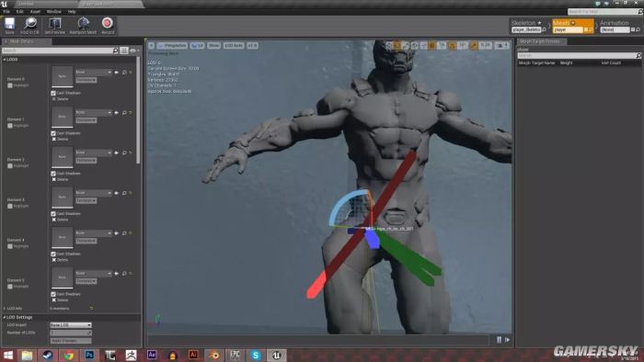Click the Save toolbar icon

click(9, 23)
